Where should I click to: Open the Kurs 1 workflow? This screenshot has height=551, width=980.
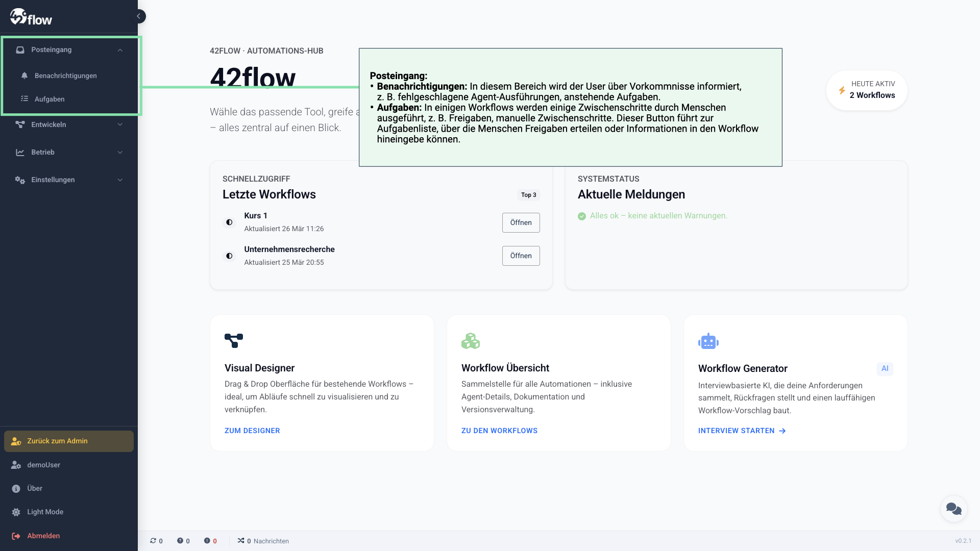[521, 222]
